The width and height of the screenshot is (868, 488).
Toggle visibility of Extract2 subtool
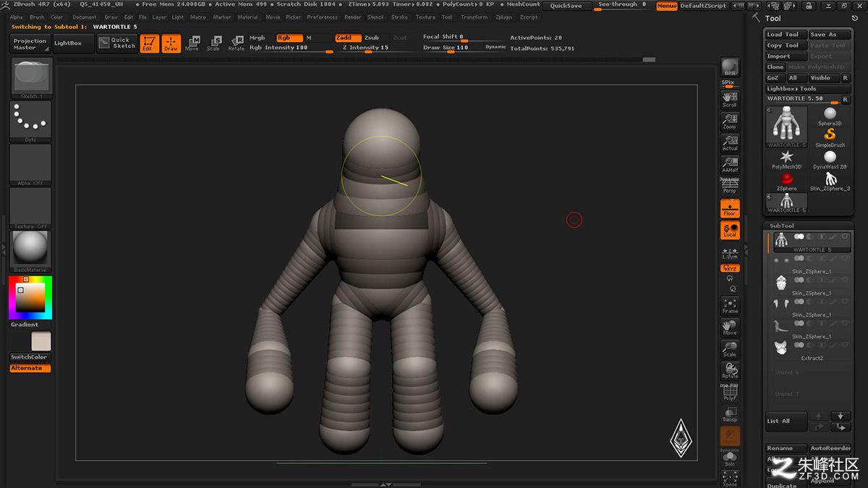coord(846,345)
